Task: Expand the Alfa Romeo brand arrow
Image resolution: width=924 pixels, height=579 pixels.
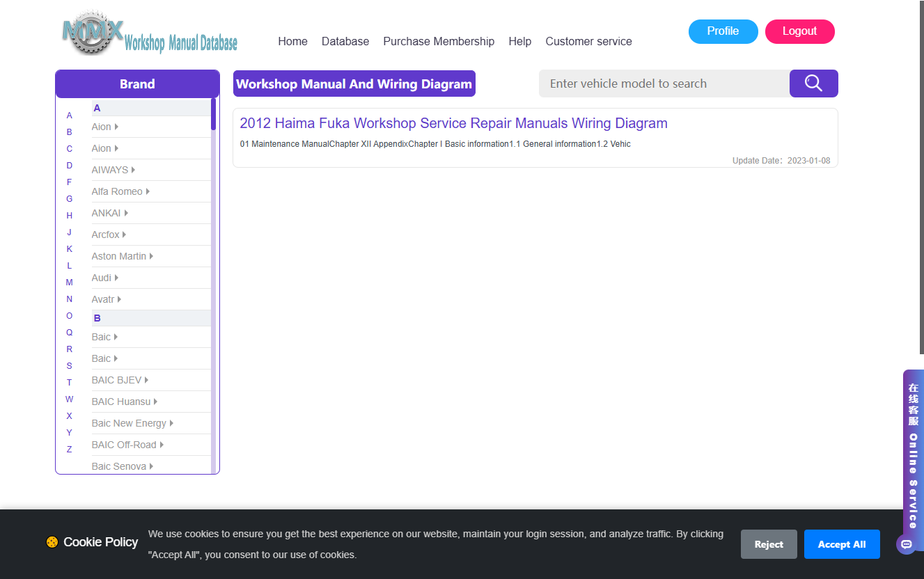Action: (x=148, y=191)
